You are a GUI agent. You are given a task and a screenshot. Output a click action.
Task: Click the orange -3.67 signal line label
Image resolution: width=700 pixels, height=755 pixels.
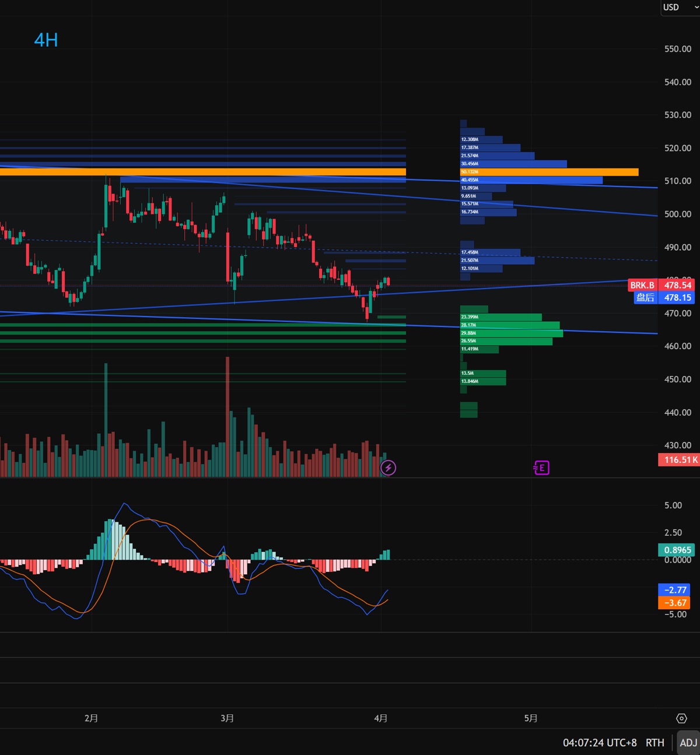point(674,603)
